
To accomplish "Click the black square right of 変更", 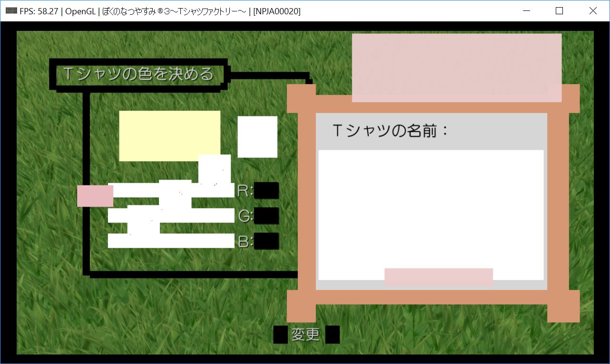I will tap(333, 335).
